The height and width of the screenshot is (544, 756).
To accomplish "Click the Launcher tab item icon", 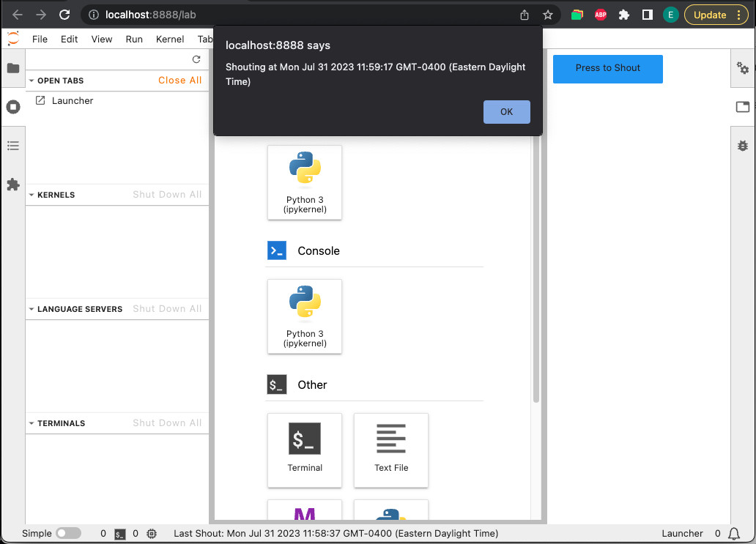I will tap(40, 100).
